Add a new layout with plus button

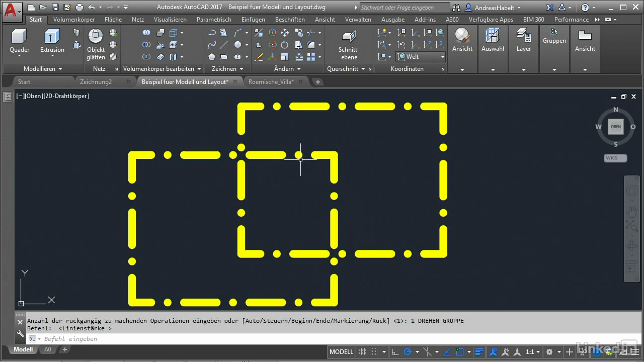coord(65,349)
